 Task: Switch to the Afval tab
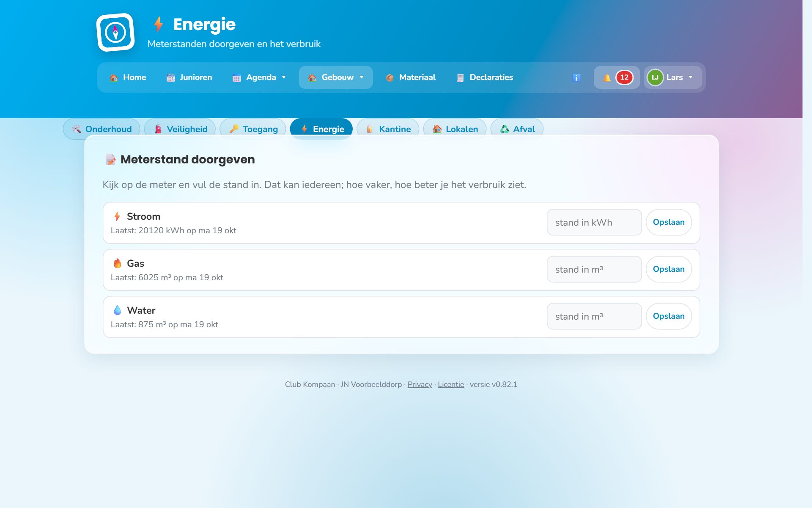point(517,129)
